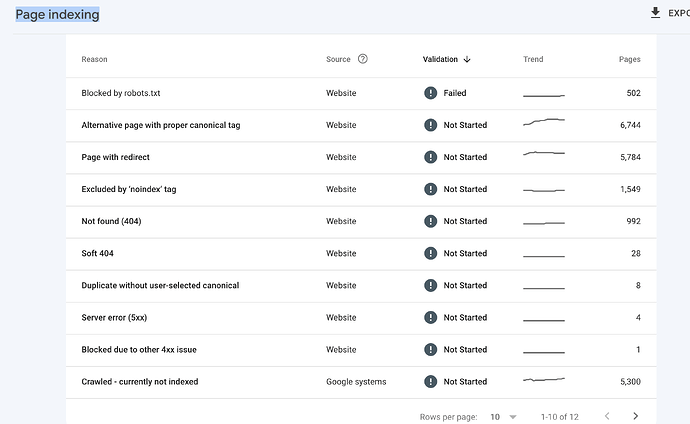Click status icon for Server error (5xx)
This screenshot has height=424, width=690.
[430, 317]
